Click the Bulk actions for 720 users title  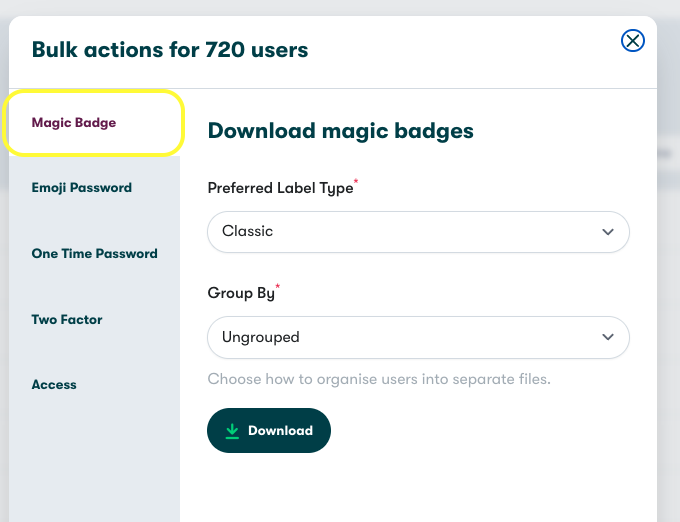click(170, 49)
